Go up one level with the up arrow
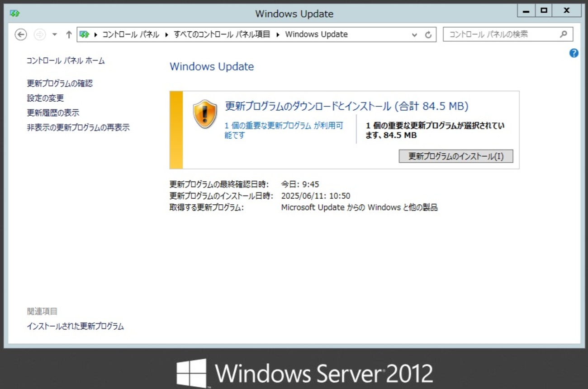The width and height of the screenshot is (588, 389). tap(69, 34)
